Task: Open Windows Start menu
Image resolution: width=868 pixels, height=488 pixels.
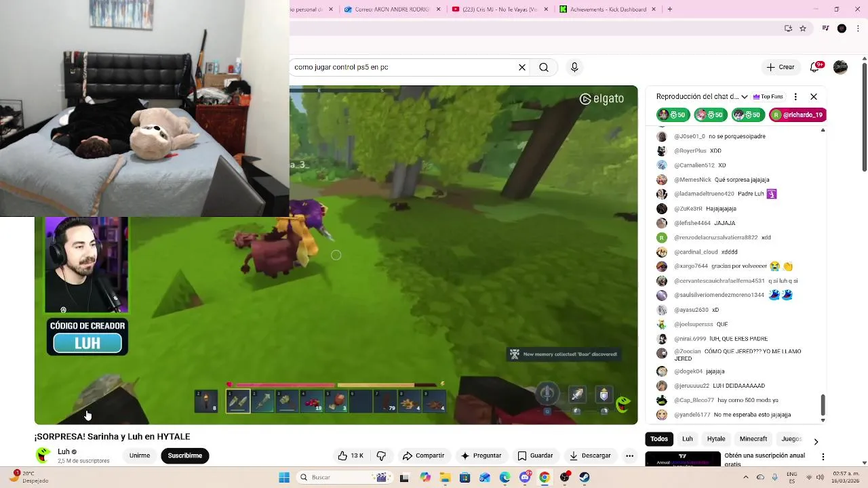Action: (284, 477)
